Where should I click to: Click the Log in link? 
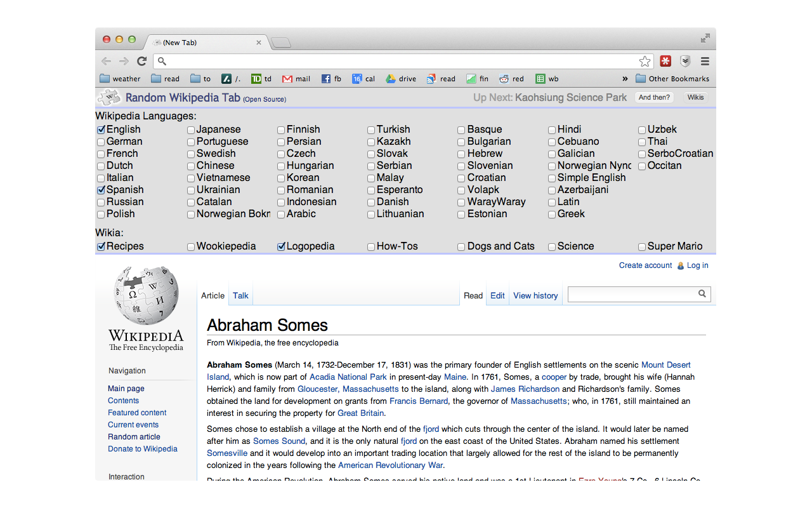tap(697, 265)
